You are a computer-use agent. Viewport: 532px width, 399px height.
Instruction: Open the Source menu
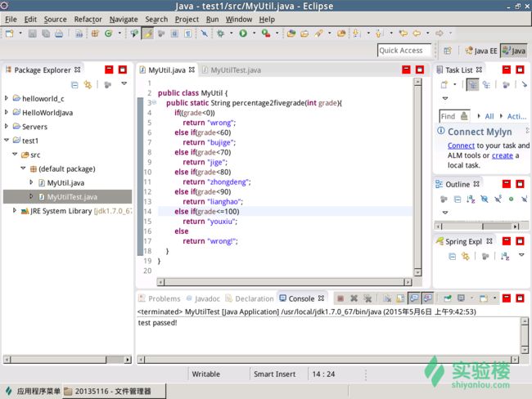pyautogui.click(x=56, y=20)
